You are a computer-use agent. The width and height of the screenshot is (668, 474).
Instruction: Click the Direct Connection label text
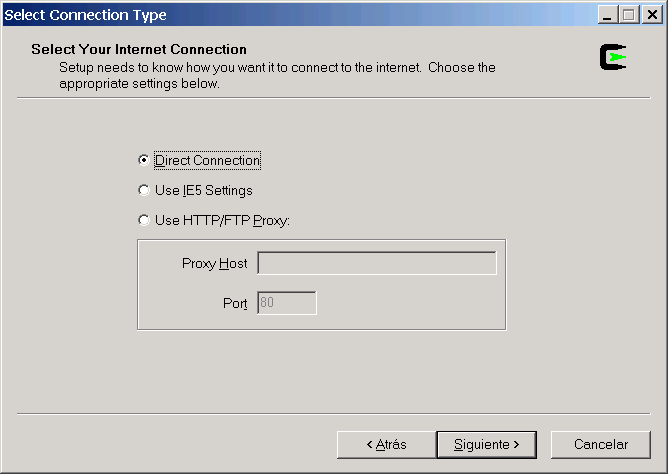point(207,161)
